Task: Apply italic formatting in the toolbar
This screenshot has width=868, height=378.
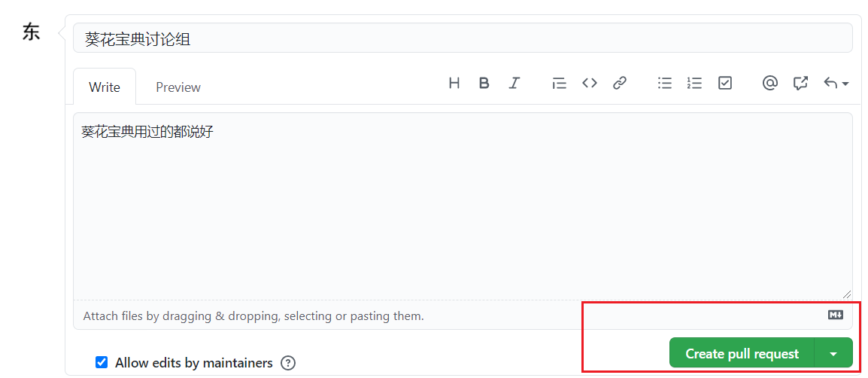Action: point(514,83)
